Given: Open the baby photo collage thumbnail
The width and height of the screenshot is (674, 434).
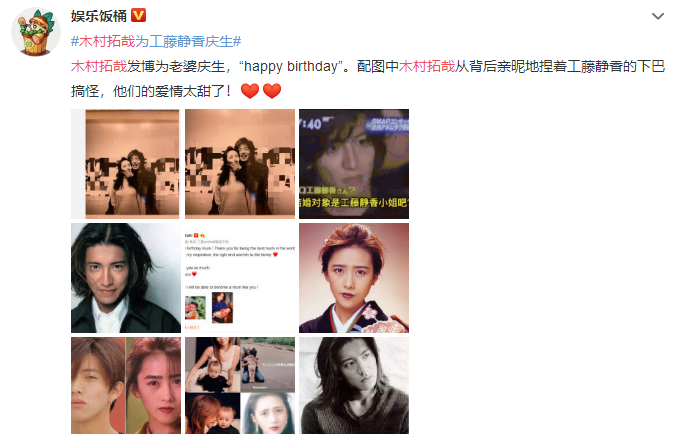Looking at the screenshot, I should (x=240, y=385).
